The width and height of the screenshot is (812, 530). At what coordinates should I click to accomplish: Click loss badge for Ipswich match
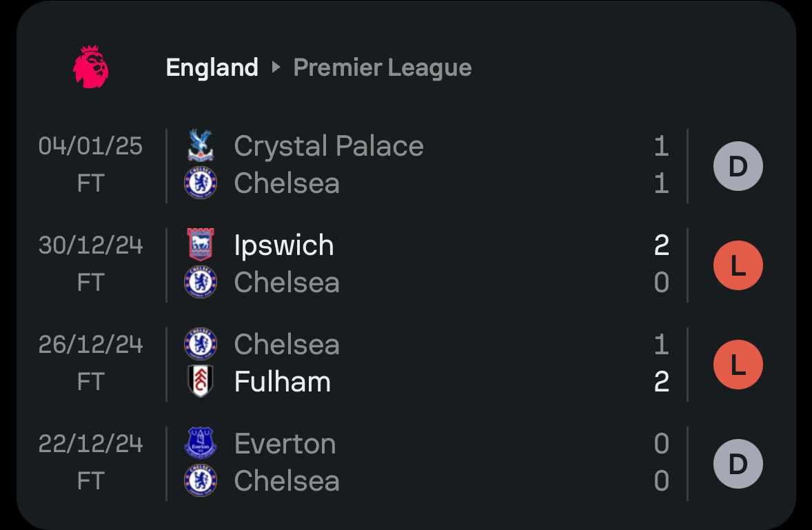click(x=738, y=265)
